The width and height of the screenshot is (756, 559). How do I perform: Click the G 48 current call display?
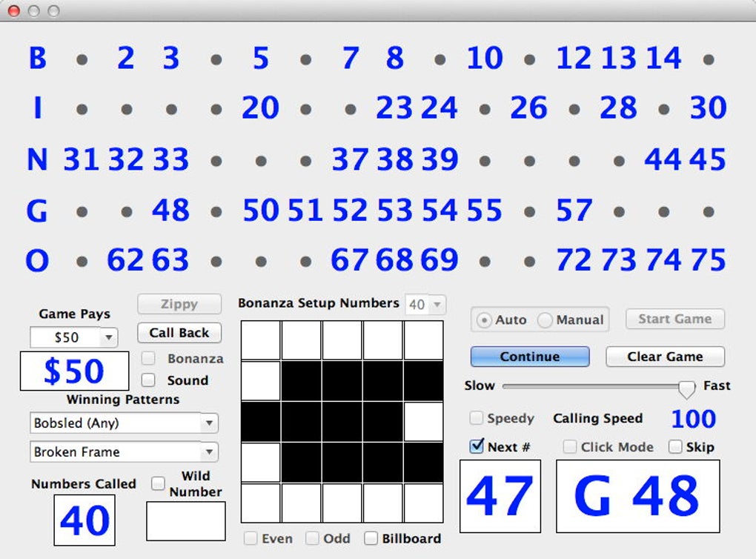[637, 496]
